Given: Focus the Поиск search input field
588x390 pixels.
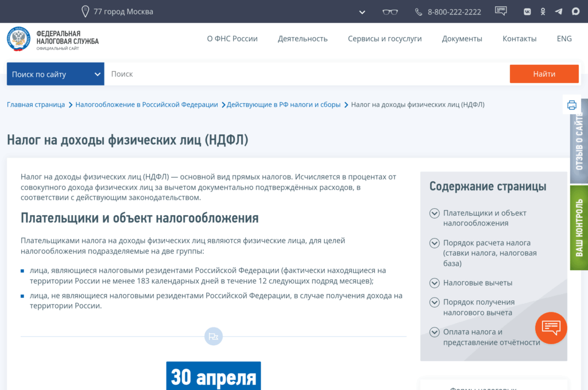Looking at the screenshot, I should pos(307,74).
